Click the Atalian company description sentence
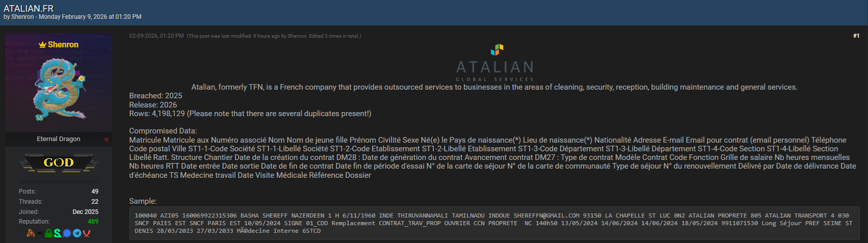The image size is (868, 243). tap(494, 87)
